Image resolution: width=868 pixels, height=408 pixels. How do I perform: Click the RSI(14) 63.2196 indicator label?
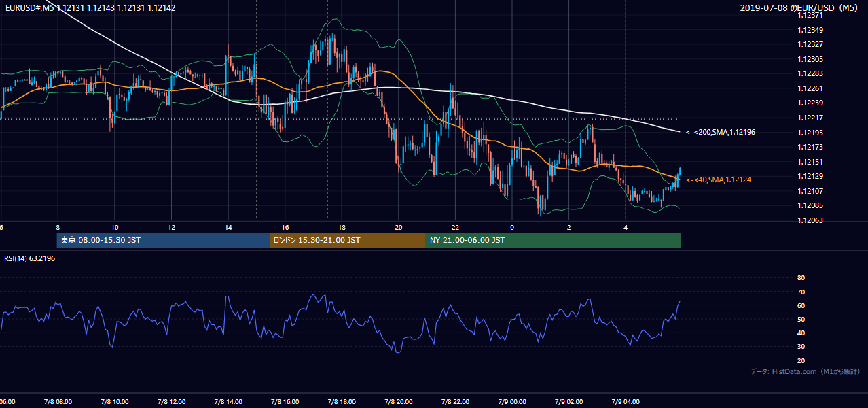coord(30,258)
